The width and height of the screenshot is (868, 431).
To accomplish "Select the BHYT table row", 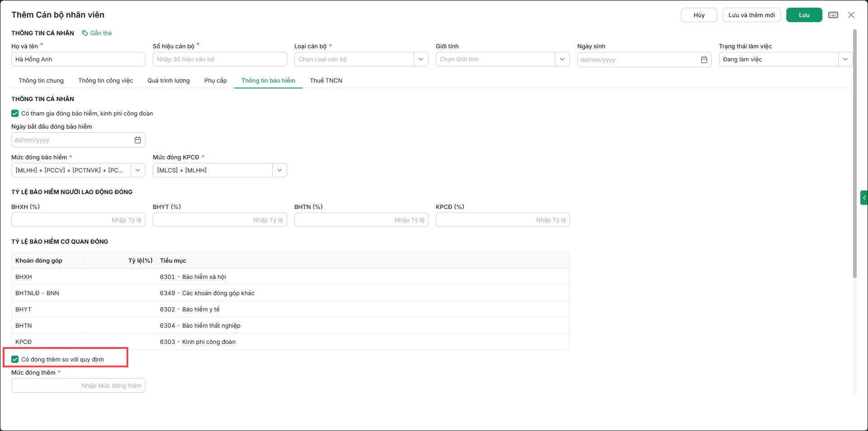I will 290,309.
